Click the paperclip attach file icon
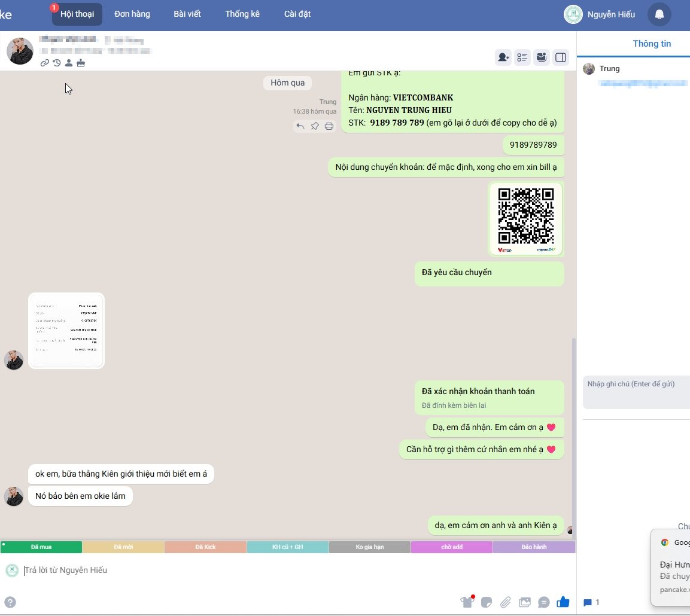 506,602
